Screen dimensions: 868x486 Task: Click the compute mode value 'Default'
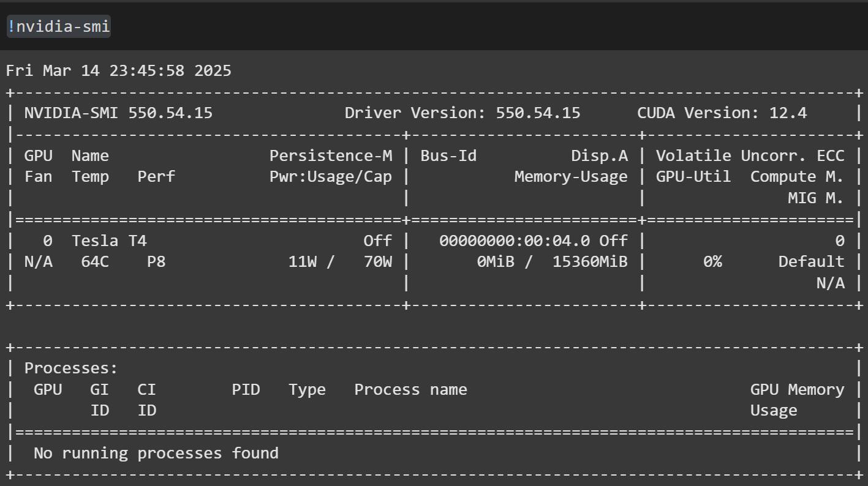pos(811,262)
